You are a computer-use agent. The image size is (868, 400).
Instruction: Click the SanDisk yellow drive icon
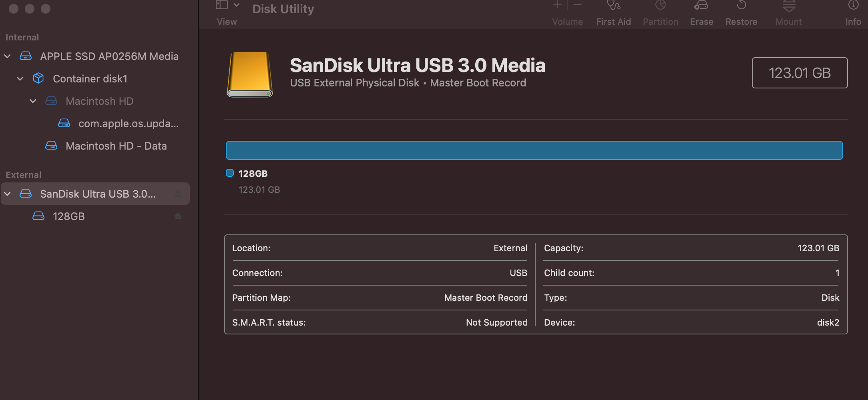click(250, 74)
